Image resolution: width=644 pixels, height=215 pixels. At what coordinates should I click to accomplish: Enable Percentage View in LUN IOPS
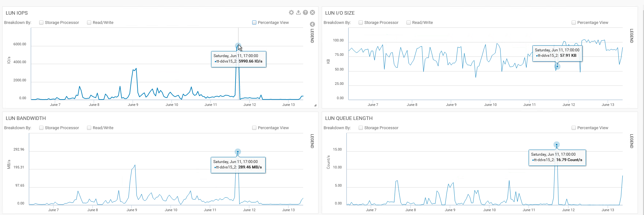(x=254, y=23)
